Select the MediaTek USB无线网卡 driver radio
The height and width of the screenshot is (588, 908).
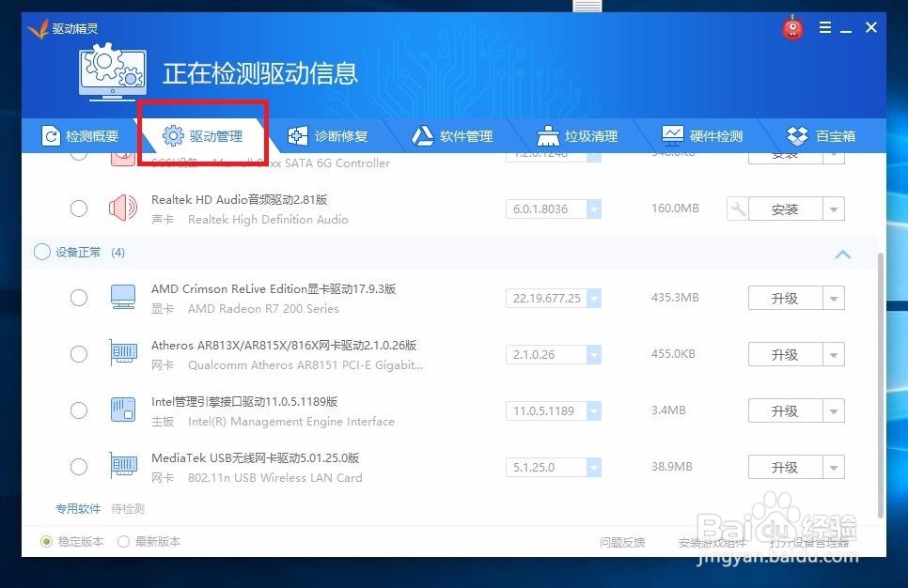[79, 467]
